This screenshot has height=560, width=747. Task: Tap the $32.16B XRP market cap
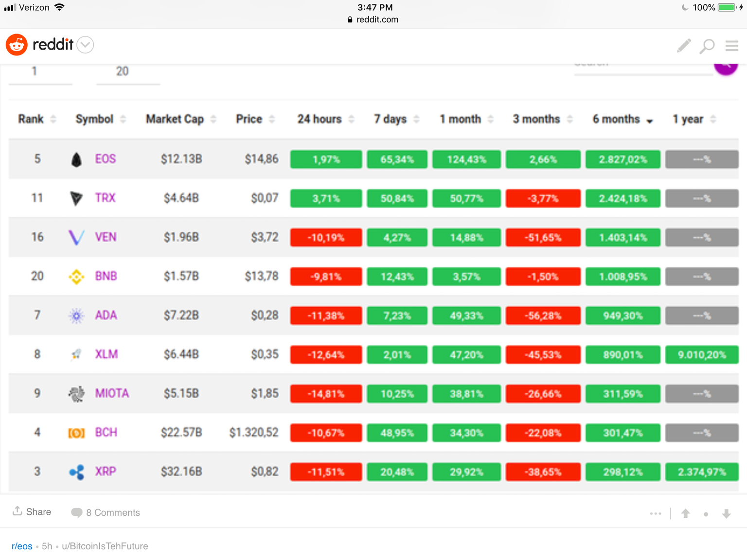point(181,471)
